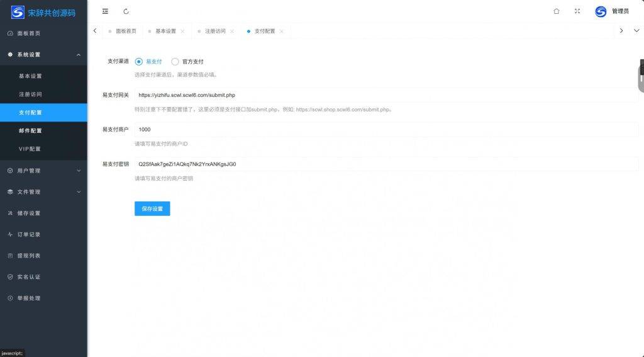Click the 支付渠道 field label
This screenshot has height=357, width=644.
(118, 61)
